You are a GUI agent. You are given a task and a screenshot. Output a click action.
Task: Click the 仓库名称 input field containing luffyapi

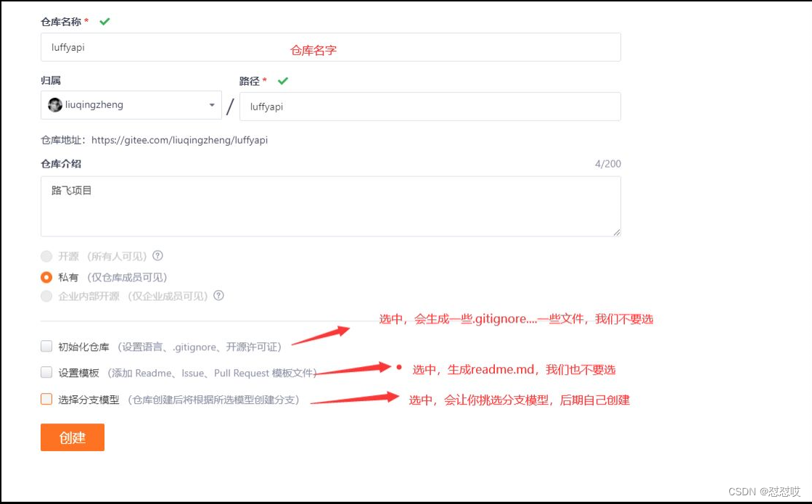(x=330, y=47)
